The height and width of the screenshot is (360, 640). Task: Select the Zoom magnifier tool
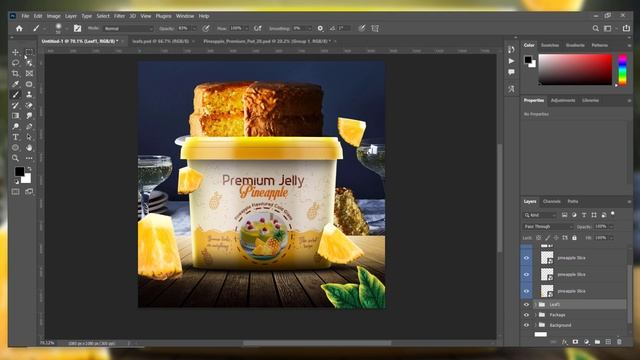[16, 158]
